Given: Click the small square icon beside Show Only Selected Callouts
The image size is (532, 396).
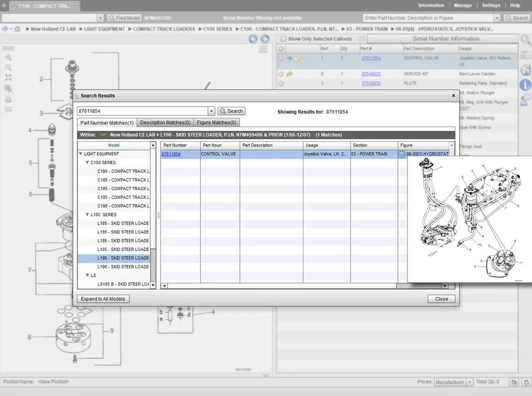Looking at the screenshot, I should pyautogui.click(x=362, y=38).
